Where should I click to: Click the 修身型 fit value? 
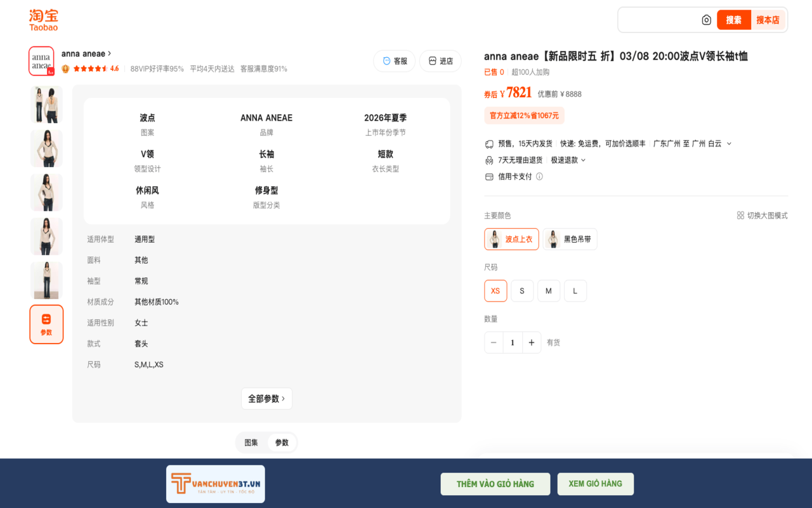click(266, 190)
